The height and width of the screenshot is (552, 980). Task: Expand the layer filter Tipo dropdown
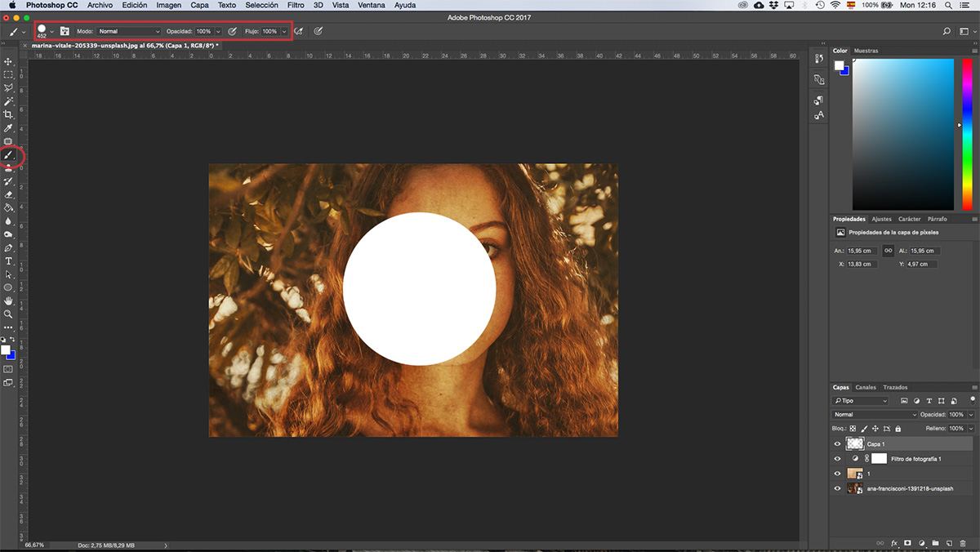tap(861, 401)
